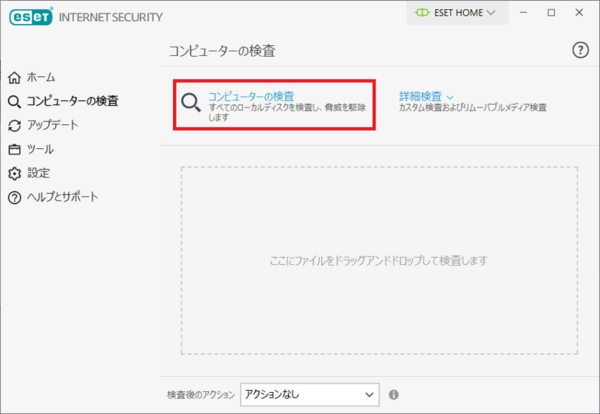Go to the アップデート section
The height and width of the screenshot is (414, 600).
point(52,125)
